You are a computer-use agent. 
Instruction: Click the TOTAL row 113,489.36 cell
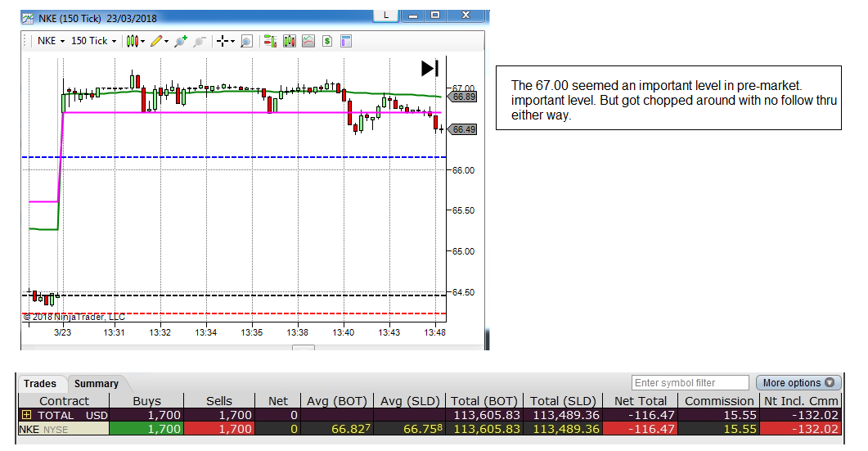pos(562,415)
